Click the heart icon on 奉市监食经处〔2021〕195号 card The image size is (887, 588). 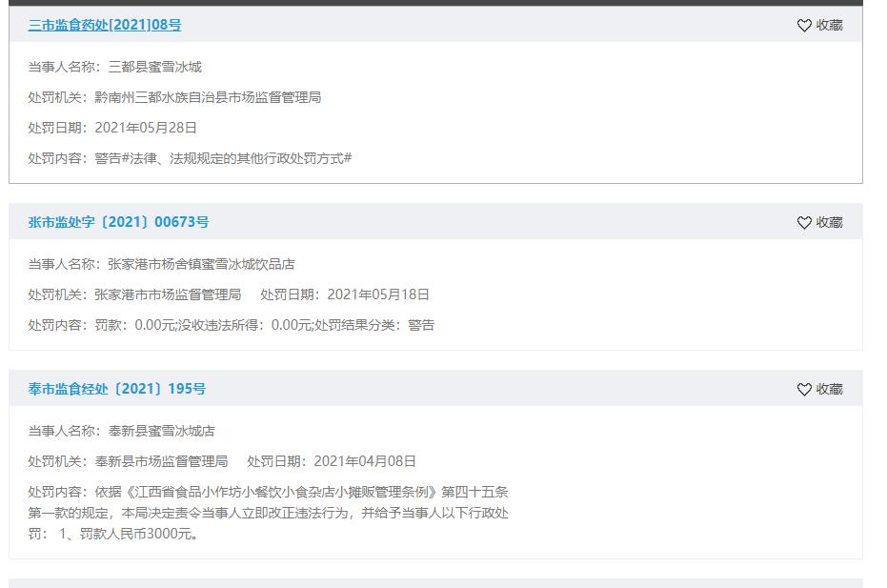804,389
